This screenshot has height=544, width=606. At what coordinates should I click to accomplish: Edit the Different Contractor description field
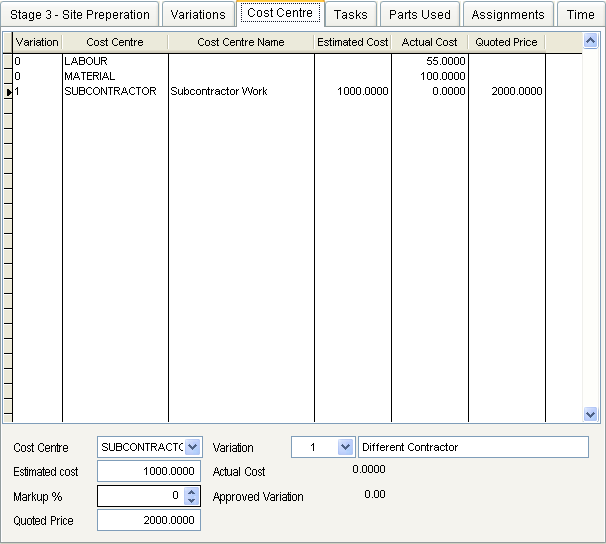click(x=473, y=447)
